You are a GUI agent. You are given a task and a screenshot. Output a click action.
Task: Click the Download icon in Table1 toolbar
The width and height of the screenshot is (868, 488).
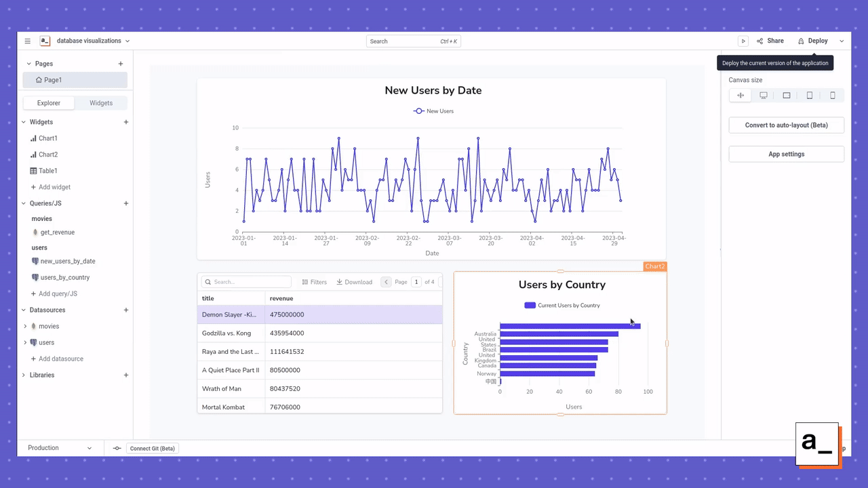354,281
